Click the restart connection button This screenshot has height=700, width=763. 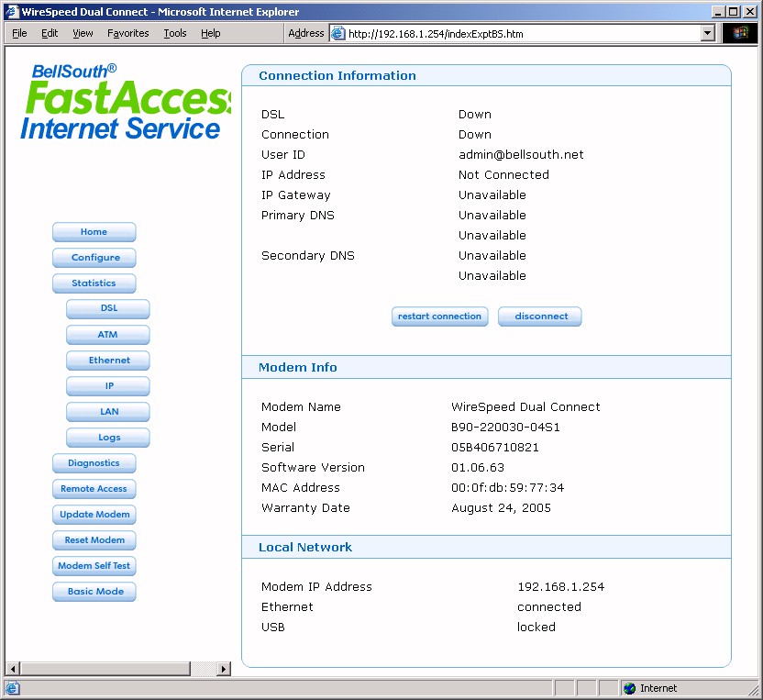pos(440,317)
